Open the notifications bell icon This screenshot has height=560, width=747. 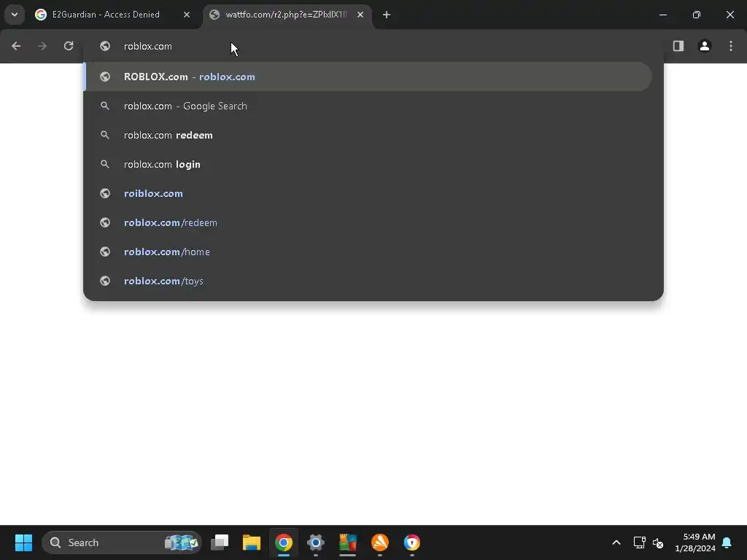tap(727, 542)
